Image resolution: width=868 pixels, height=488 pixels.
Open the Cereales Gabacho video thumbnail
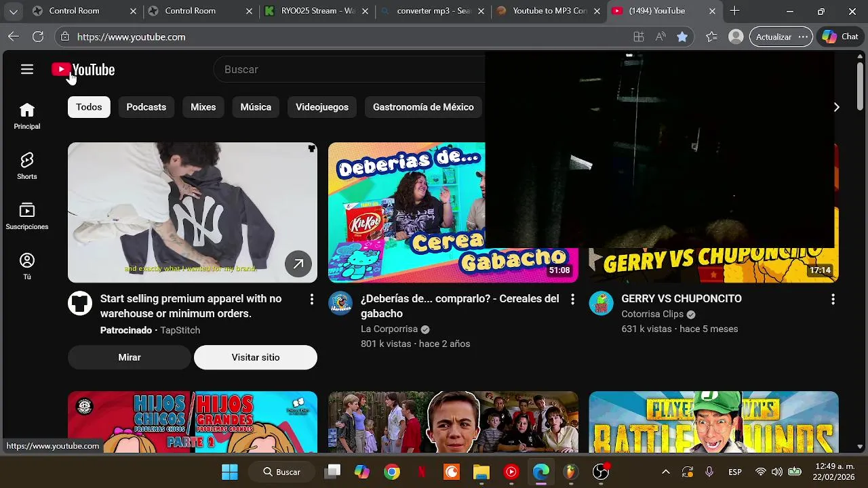pos(407,212)
